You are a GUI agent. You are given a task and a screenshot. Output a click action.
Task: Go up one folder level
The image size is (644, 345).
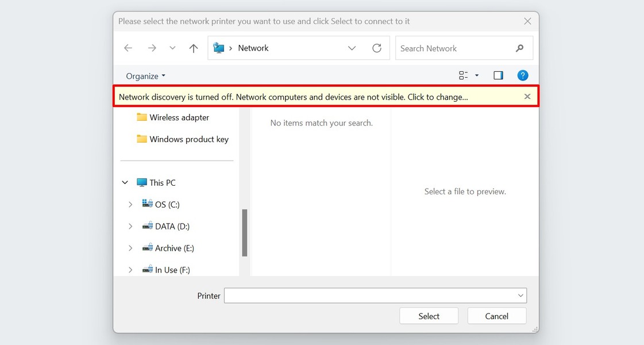(x=194, y=48)
